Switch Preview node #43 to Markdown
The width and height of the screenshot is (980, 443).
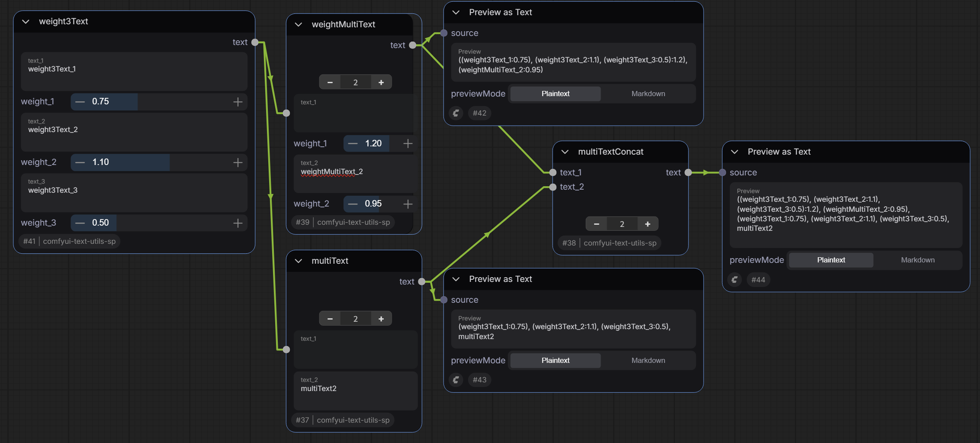pos(648,360)
